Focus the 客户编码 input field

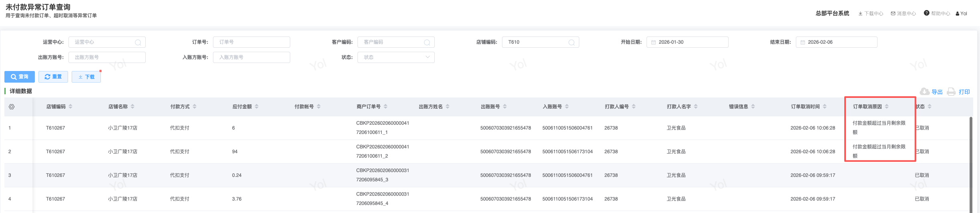(396, 42)
